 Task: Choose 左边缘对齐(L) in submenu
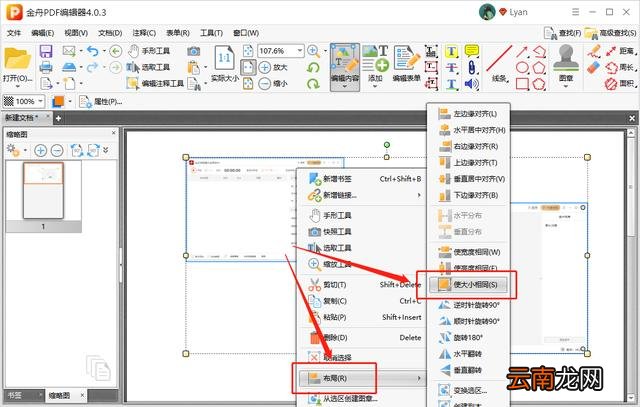(x=468, y=114)
